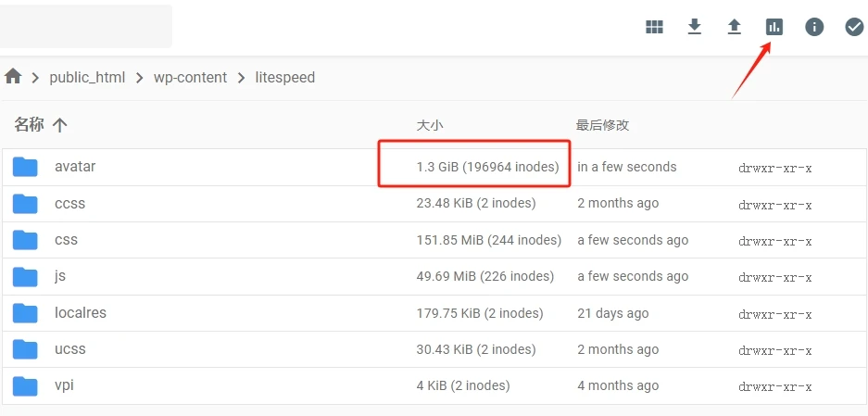Screen dimensions: 868x416
Task: Open the ucss folder
Action: coord(69,349)
